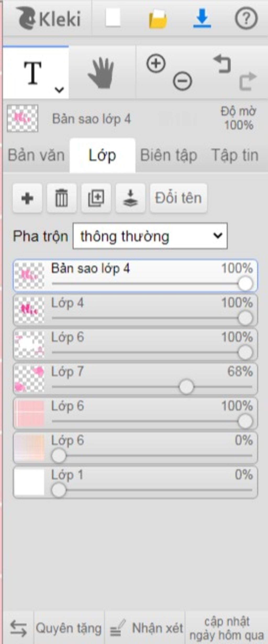Zoom in with plus magnifier icon
This screenshot has height=644, width=268.
[x=156, y=63]
